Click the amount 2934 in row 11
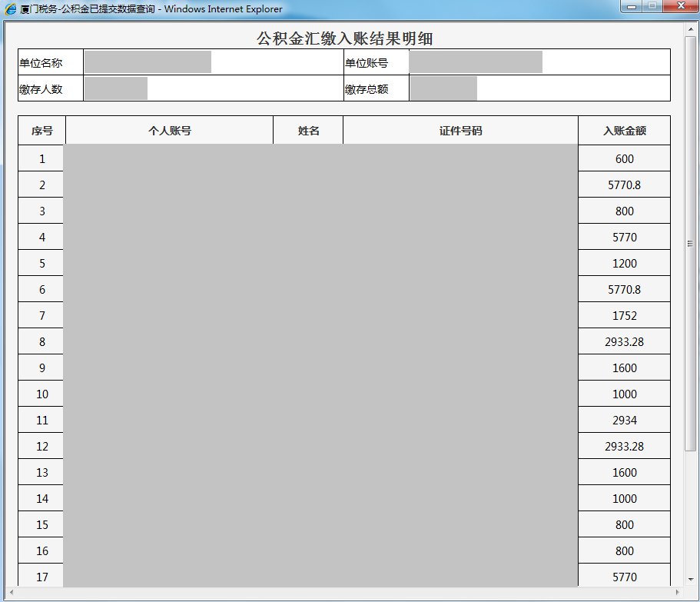The height and width of the screenshot is (602, 700). (x=624, y=420)
